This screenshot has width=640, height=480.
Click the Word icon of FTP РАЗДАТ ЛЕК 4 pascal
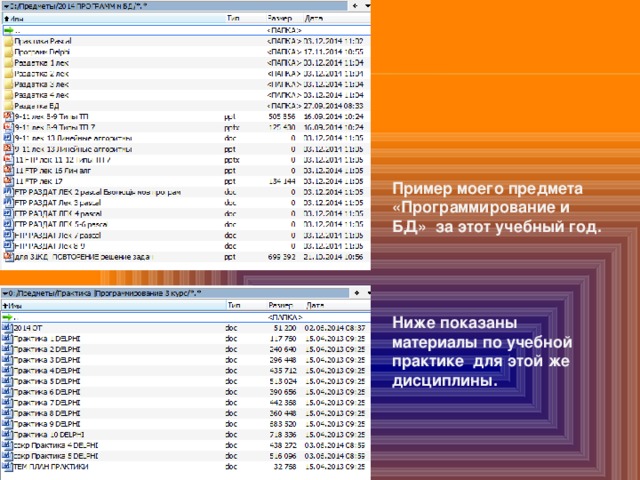pyautogui.click(x=8, y=213)
